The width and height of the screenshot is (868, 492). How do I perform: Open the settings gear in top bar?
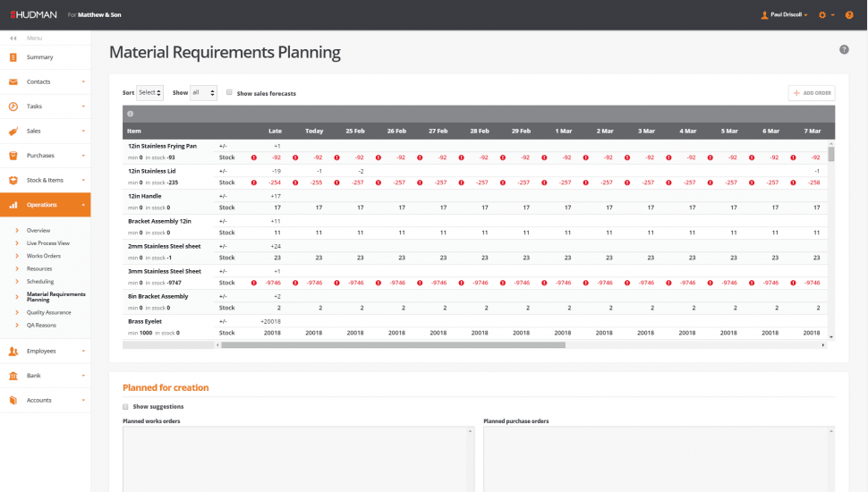coord(822,15)
